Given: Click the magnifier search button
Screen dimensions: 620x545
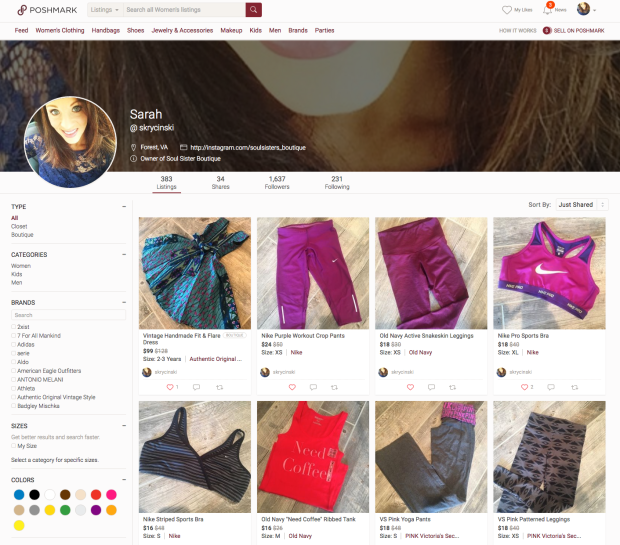Looking at the screenshot, I should click(253, 10).
